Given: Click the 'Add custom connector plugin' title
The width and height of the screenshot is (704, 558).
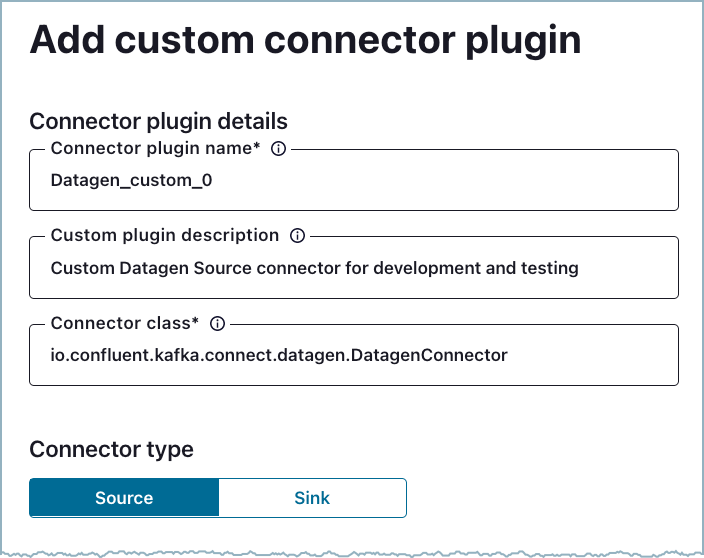Looking at the screenshot, I should 305,40.
